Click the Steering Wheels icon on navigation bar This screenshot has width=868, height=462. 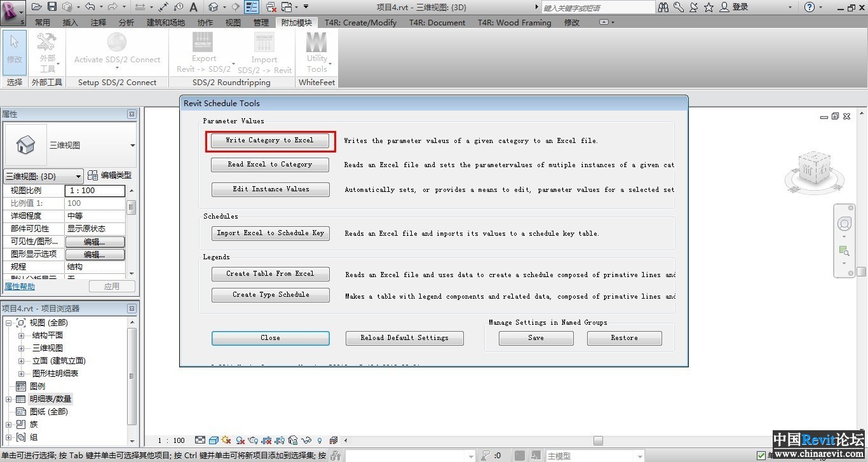(844, 224)
